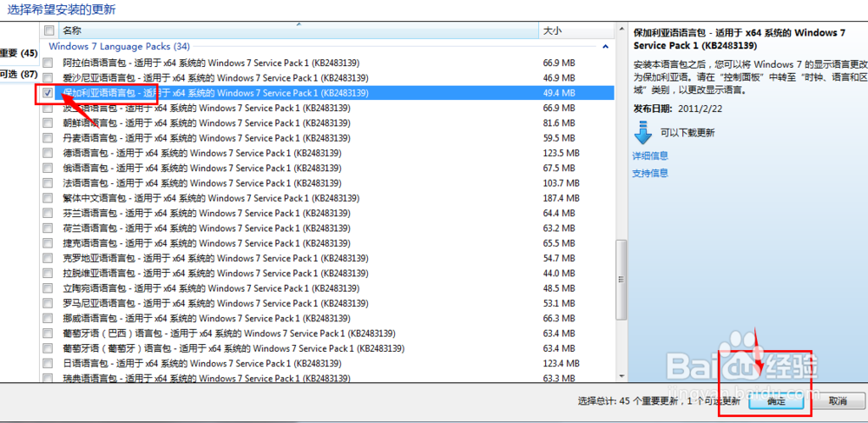Switch to the 可选 (87) updates tab
The width and height of the screenshot is (868, 423).
pyautogui.click(x=19, y=74)
